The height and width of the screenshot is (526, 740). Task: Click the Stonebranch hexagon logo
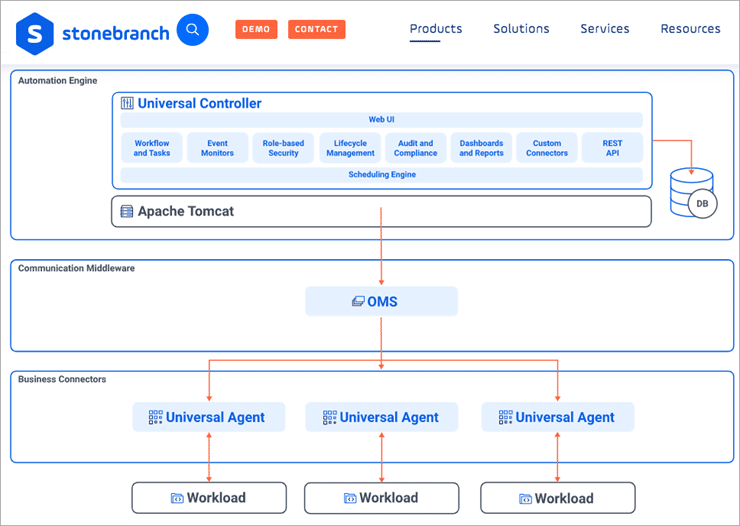(34, 33)
